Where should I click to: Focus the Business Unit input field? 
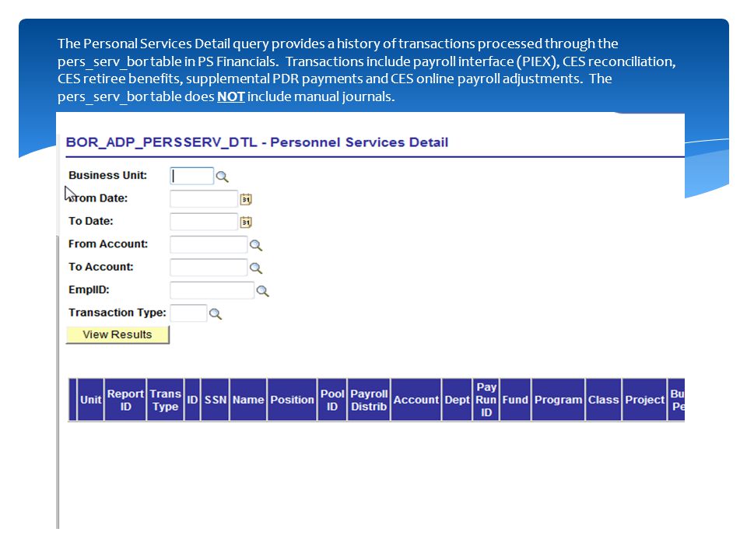[191, 176]
